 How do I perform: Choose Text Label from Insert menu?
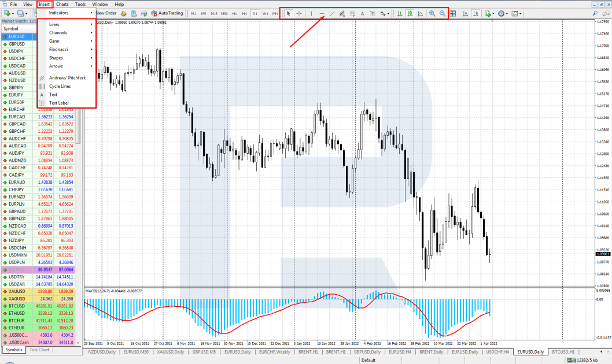click(x=67, y=103)
